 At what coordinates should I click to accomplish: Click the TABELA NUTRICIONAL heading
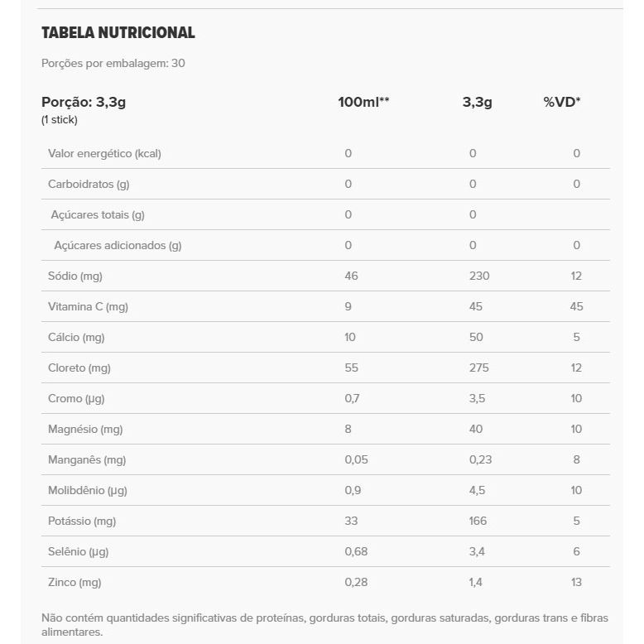118,33
